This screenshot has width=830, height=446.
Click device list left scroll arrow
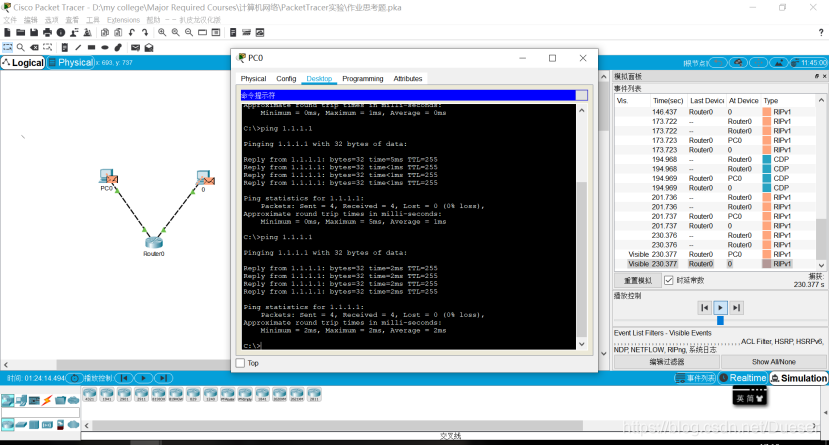[x=87, y=425]
